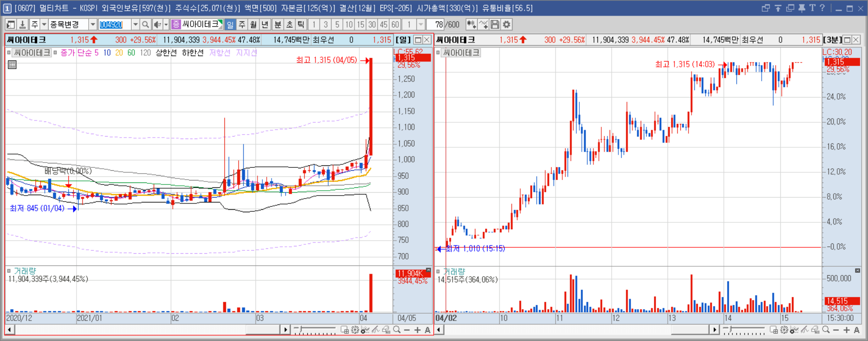Toggle the 거래량 volume legend square on daily chart
The height and width of the screenshot is (341, 868).
click(x=9, y=271)
